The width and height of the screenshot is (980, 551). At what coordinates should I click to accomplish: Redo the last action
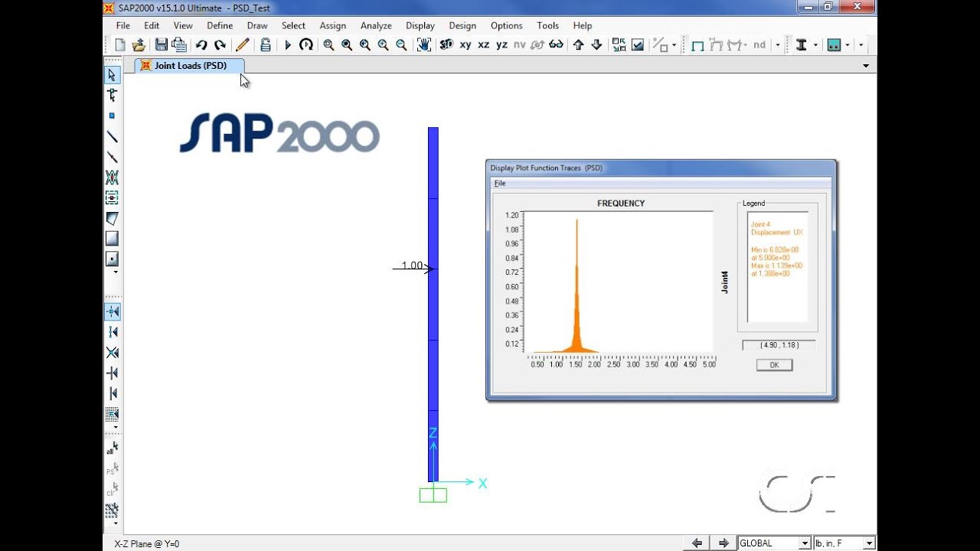point(220,45)
